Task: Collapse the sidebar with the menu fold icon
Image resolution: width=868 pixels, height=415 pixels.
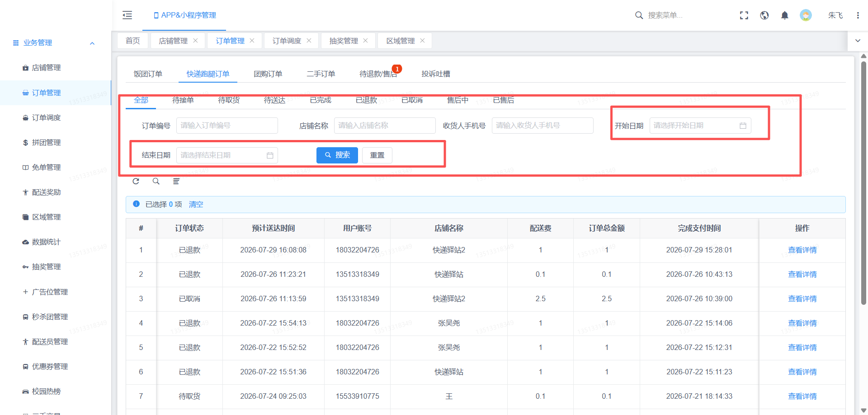Action: click(127, 15)
